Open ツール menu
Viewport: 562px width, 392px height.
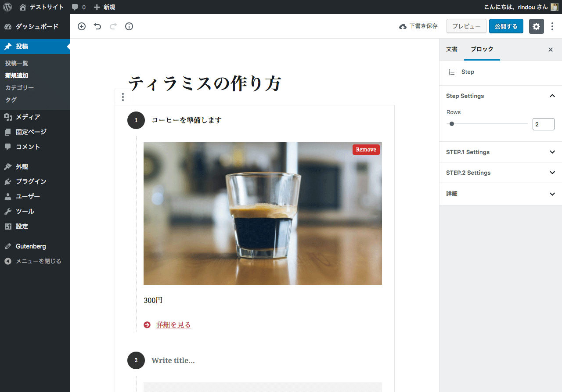click(x=35, y=211)
